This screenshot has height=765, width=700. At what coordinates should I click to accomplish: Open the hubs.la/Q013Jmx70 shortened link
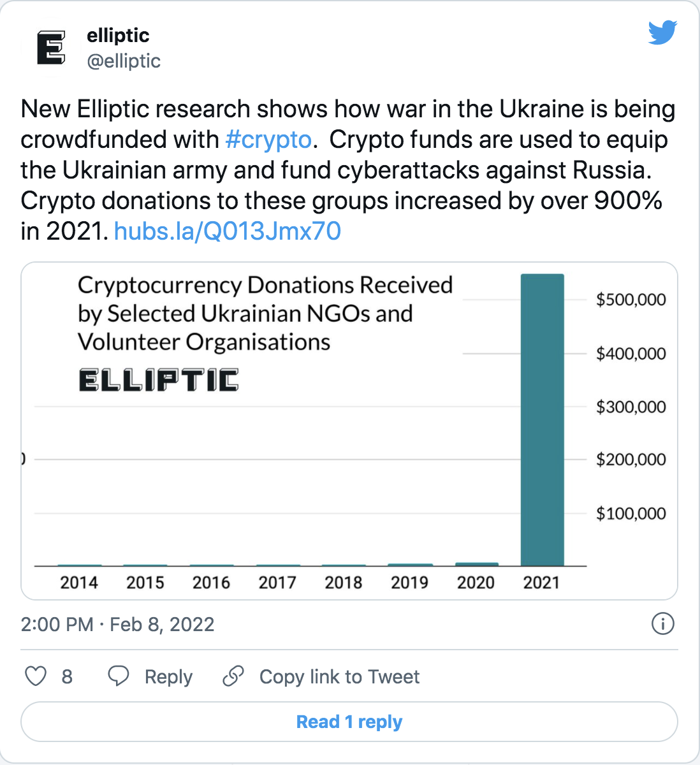pyautogui.click(x=227, y=231)
